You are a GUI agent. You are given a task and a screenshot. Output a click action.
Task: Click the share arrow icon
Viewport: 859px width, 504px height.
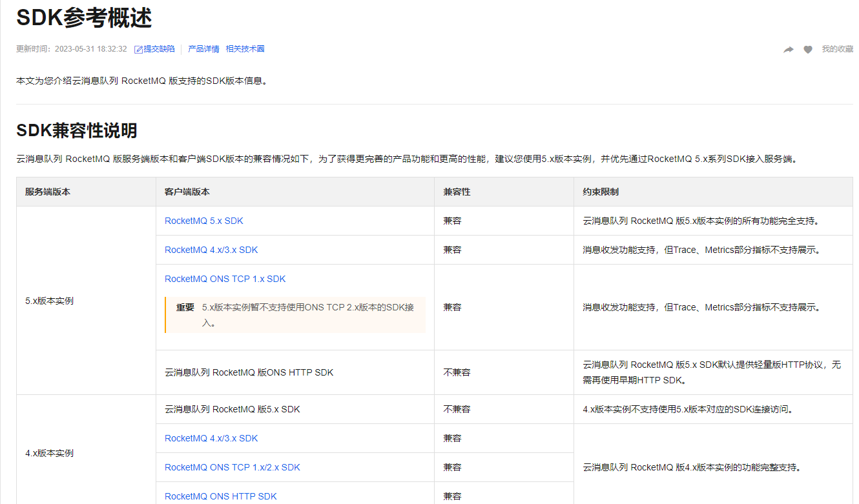pyautogui.click(x=788, y=50)
